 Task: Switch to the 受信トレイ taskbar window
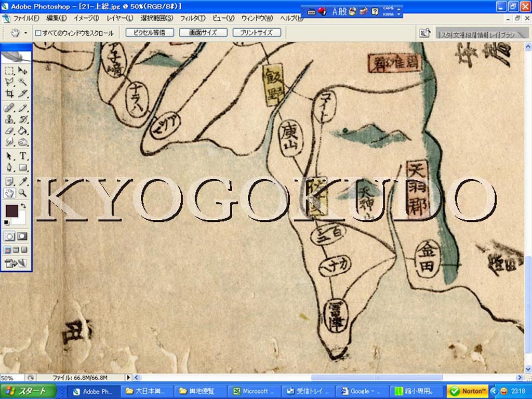click(308, 391)
